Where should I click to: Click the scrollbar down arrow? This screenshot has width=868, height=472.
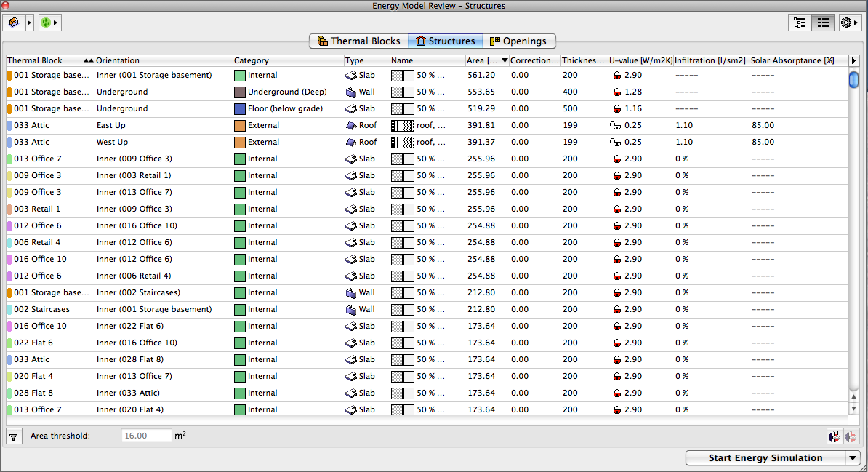(x=853, y=409)
